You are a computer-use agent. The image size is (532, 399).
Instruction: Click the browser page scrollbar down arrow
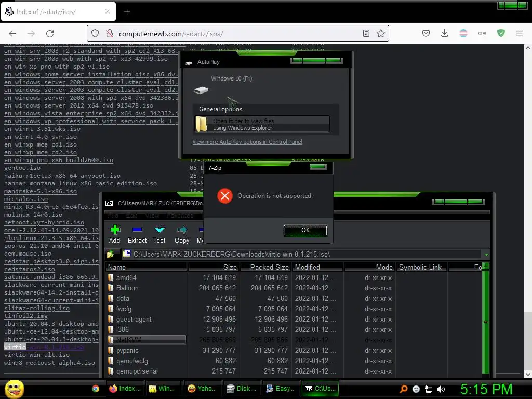point(528,374)
